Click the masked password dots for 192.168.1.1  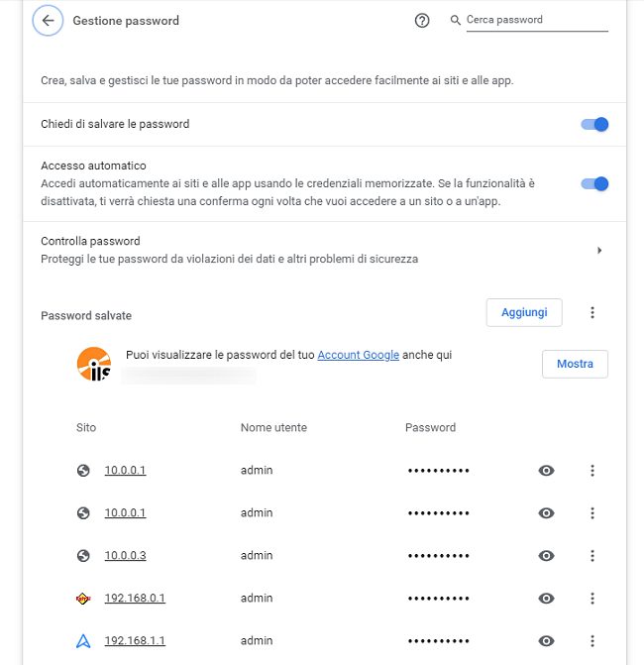click(x=438, y=641)
